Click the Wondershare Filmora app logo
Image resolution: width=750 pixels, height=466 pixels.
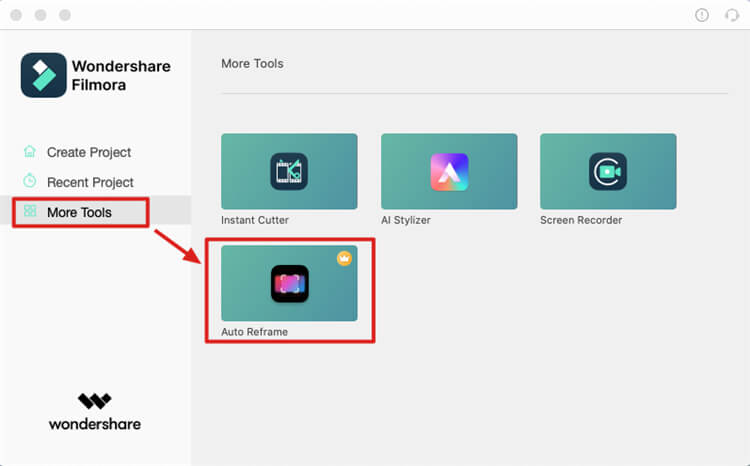(44, 75)
